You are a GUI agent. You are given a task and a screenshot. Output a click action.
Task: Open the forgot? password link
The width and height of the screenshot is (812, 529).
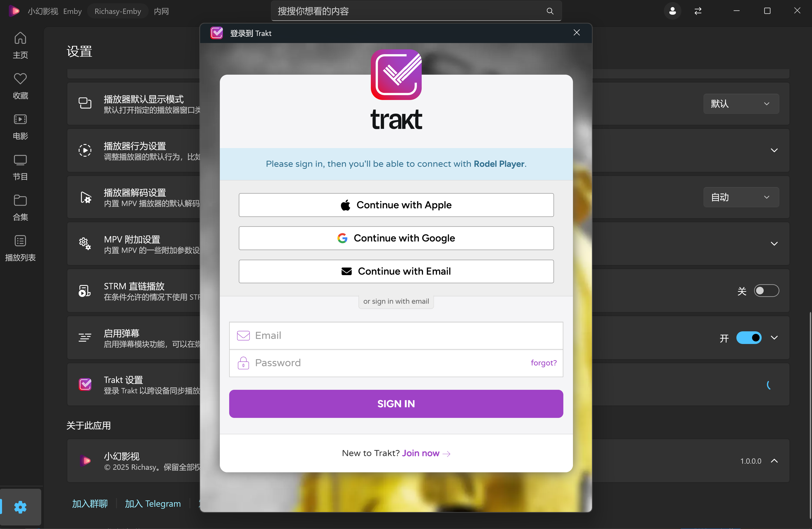pyautogui.click(x=544, y=363)
